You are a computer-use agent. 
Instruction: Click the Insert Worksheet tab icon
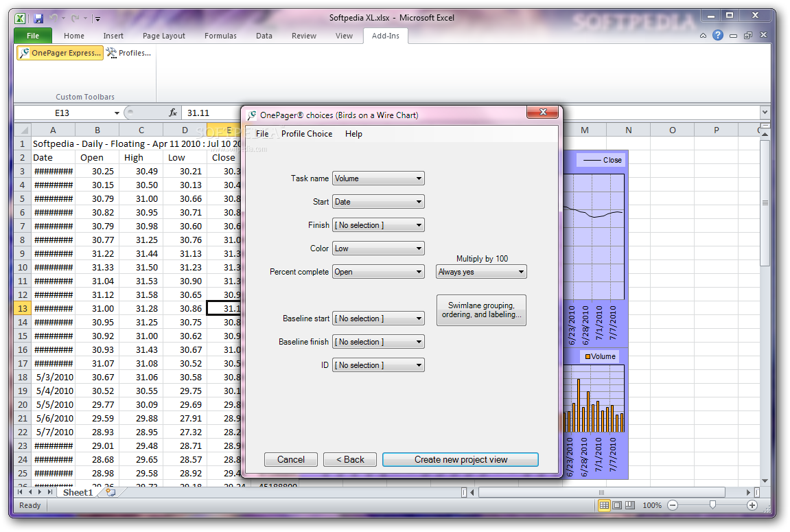coord(111,492)
